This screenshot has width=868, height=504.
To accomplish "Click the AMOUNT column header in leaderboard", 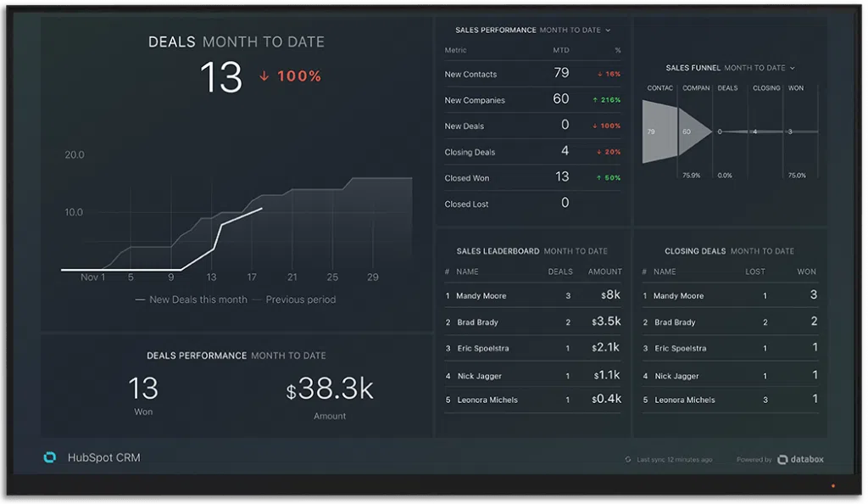I will point(605,272).
